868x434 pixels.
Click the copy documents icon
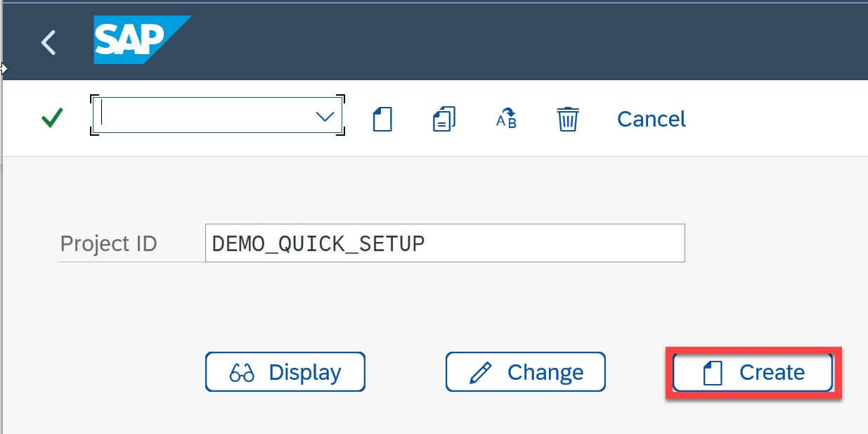[443, 120]
